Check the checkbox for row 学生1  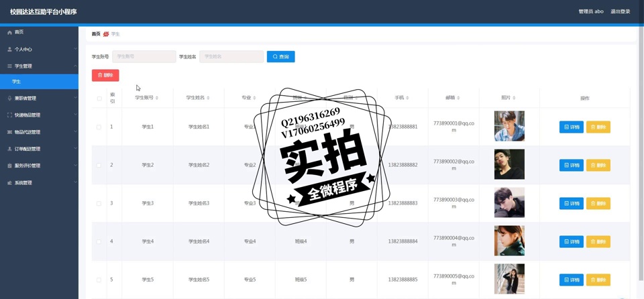(x=99, y=127)
